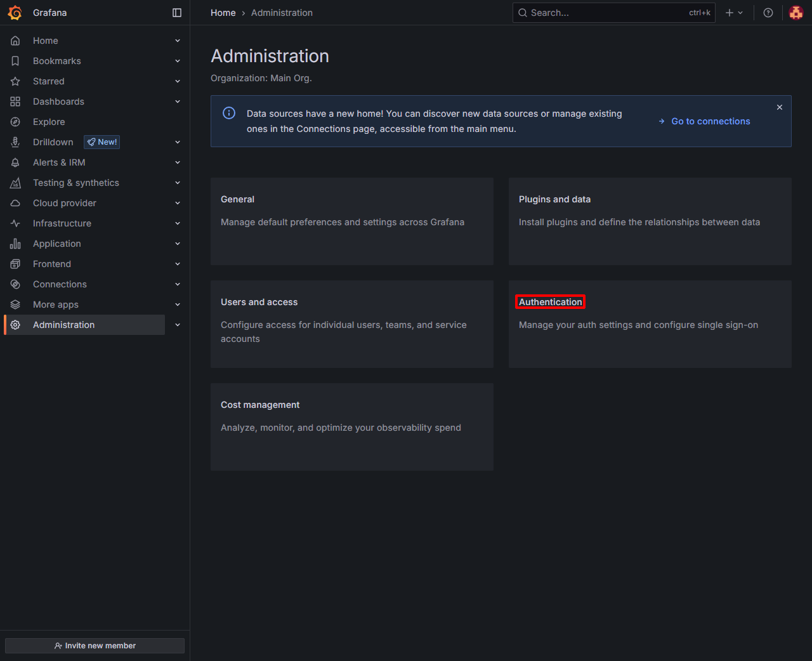Follow the Go to connections link

[x=710, y=121]
